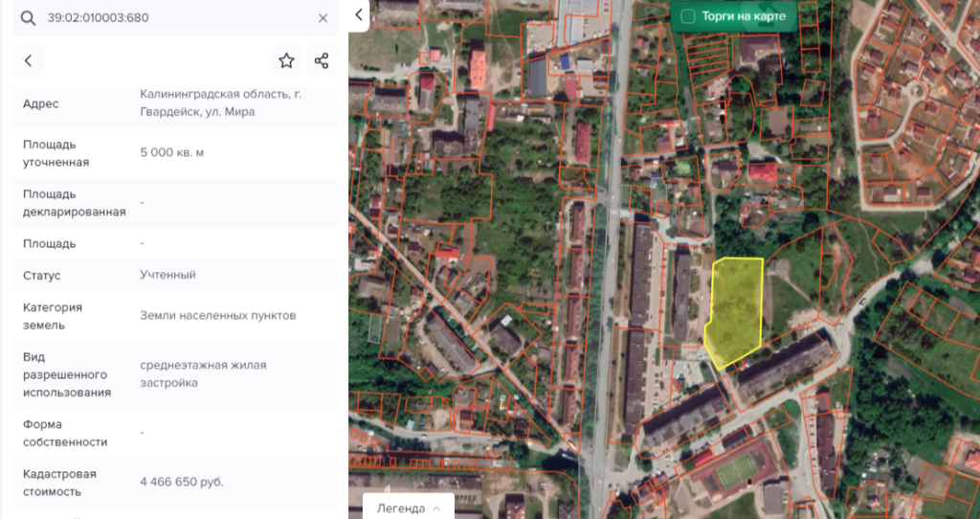Image resolution: width=980 pixels, height=519 pixels.
Task: Go back using the left arrow
Action: tap(28, 61)
